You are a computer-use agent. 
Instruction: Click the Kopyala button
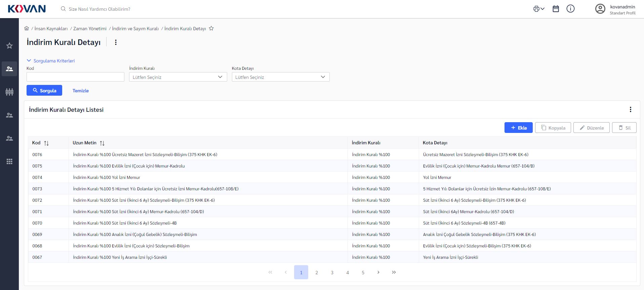(x=553, y=128)
